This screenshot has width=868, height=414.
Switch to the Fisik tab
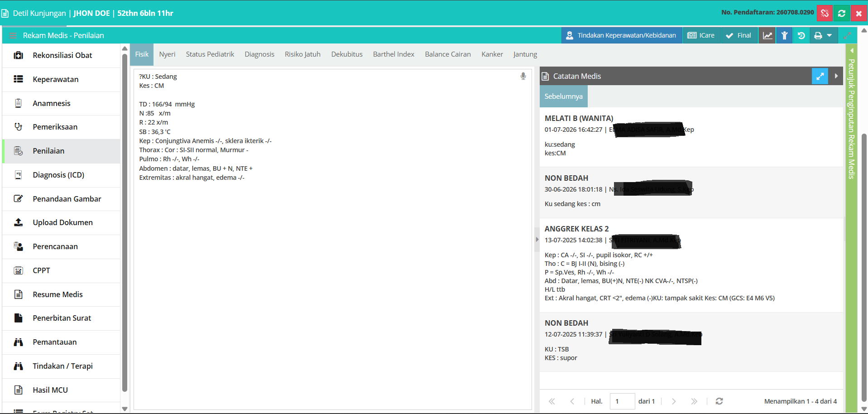pos(142,54)
